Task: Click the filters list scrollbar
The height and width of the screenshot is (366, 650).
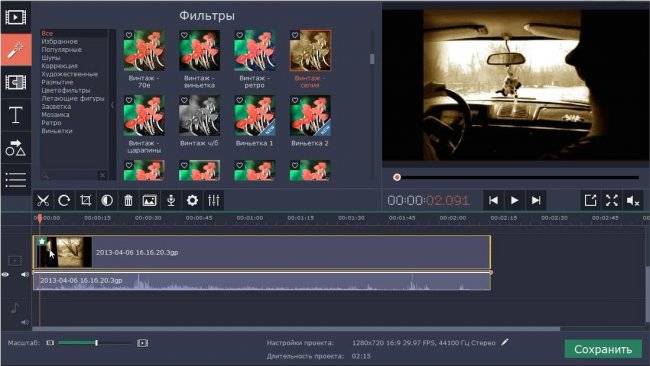Action: [x=372, y=59]
